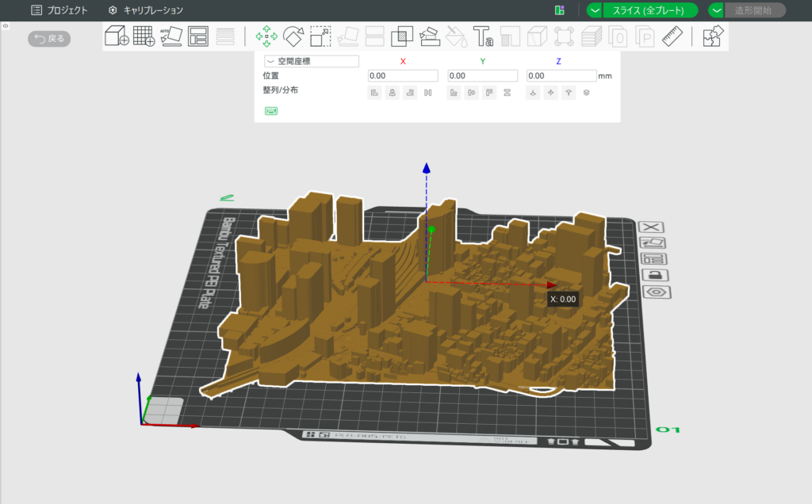Open the キャリブレーション tab
The width and height of the screenshot is (812, 504).
(x=146, y=10)
